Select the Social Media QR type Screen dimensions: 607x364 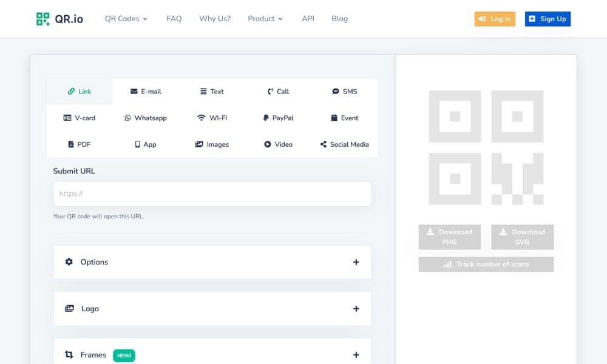(345, 144)
